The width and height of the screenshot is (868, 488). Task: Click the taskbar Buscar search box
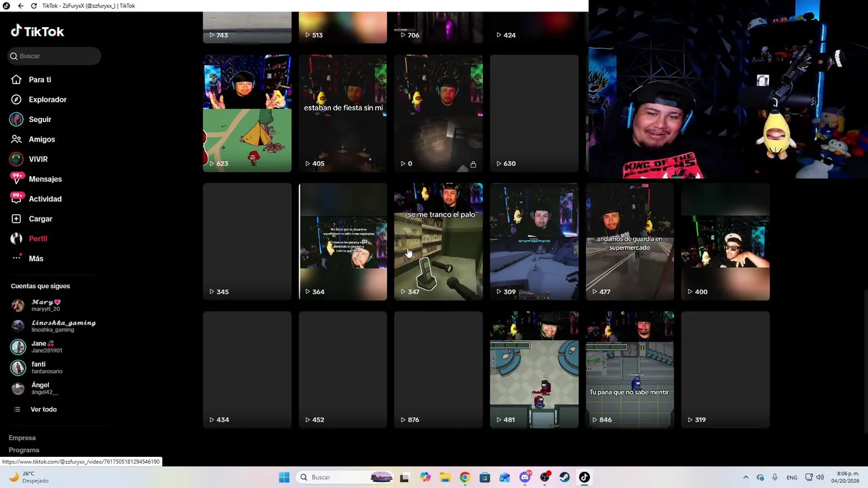(345, 477)
